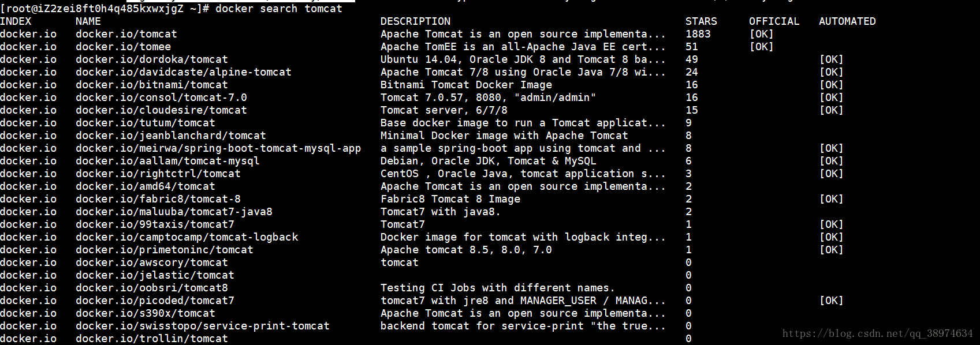
Task: Click the DESCRIPTION column header
Action: (415, 21)
